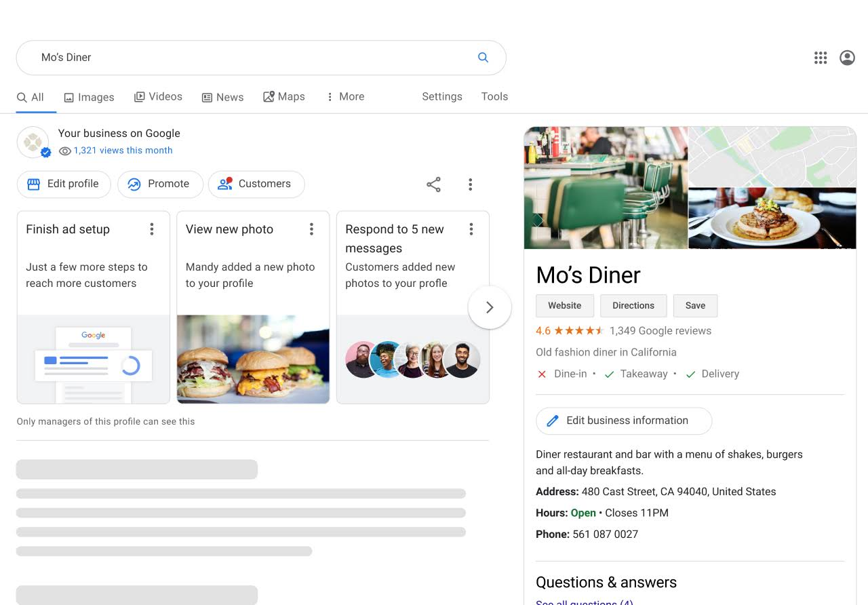This screenshot has width=868, height=605.
Task: Click the Questions & answers heading
Action: pos(606,583)
